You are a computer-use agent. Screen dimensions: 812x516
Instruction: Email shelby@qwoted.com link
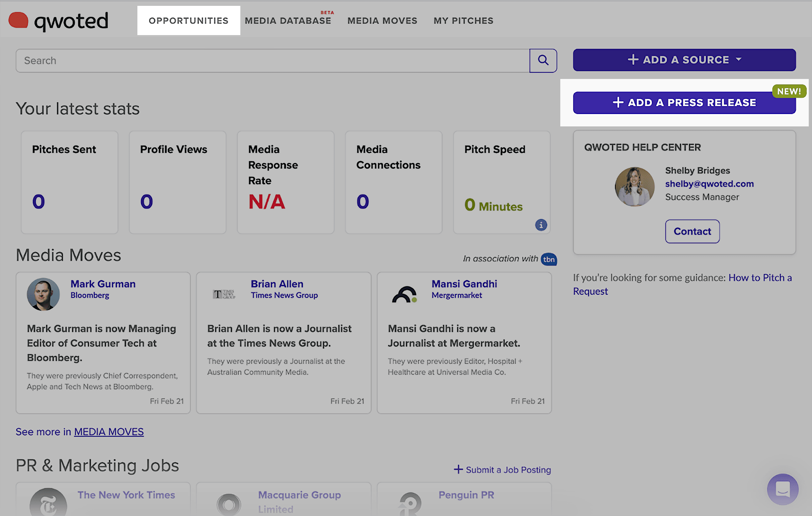[x=709, y=184]
